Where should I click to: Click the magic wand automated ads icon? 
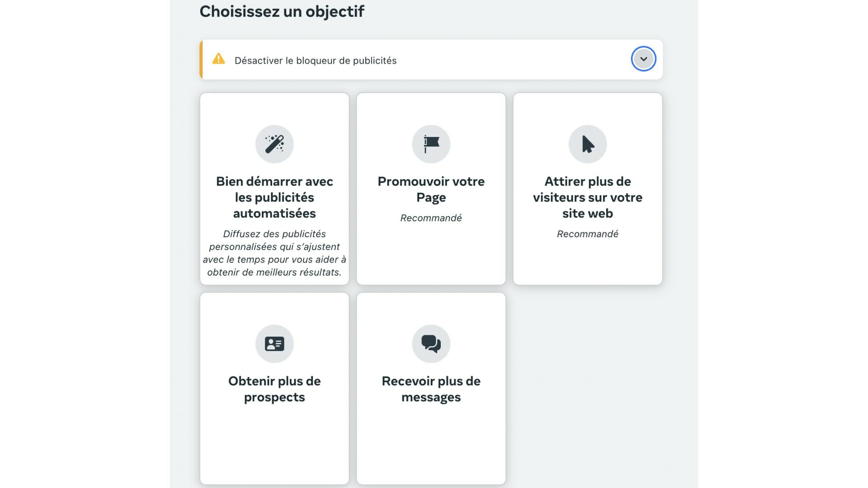(x=274, y=144)
